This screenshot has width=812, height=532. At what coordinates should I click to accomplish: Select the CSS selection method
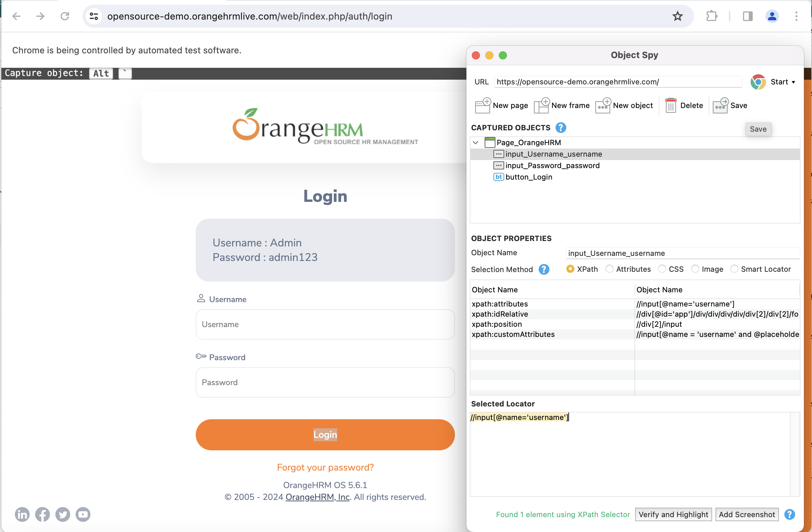tap(662, 269)
